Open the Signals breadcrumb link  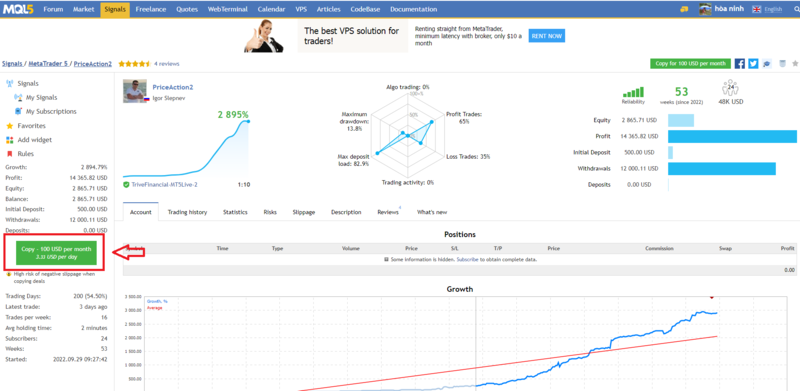click(x=12, y=64)
